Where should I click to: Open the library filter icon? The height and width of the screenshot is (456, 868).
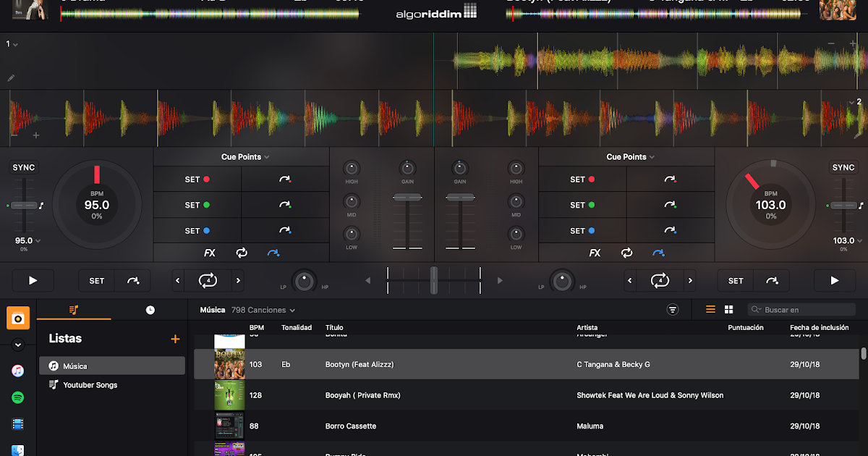click(673, 310)
